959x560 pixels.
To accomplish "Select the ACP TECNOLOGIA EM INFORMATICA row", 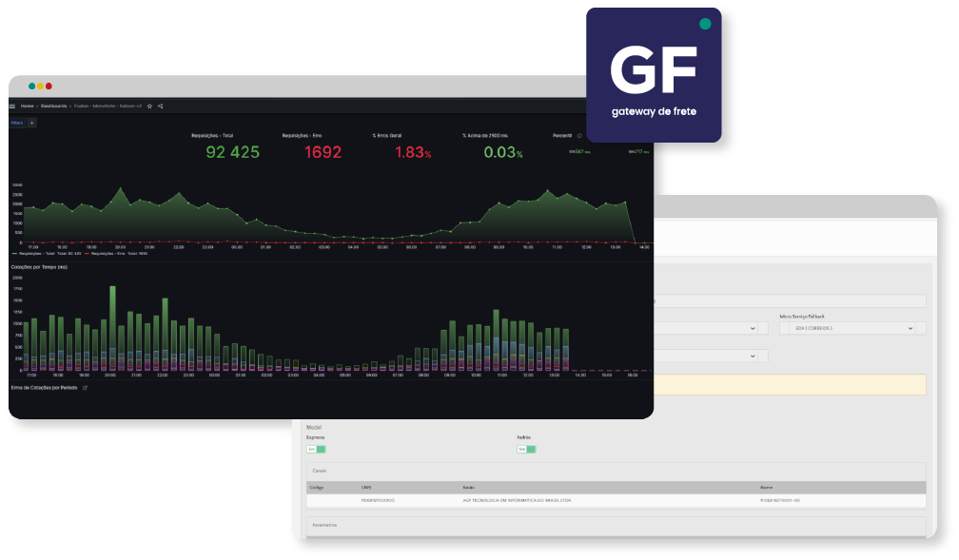I will coord(616,501).
